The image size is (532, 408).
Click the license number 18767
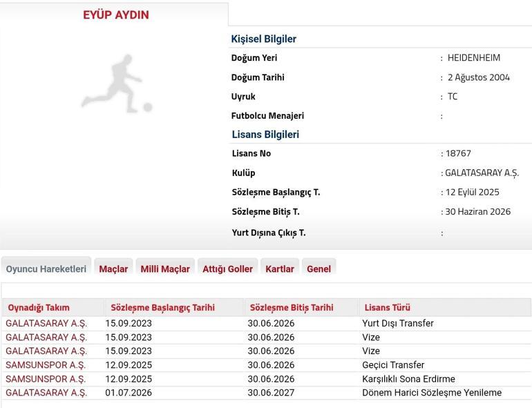click(458, 153)
